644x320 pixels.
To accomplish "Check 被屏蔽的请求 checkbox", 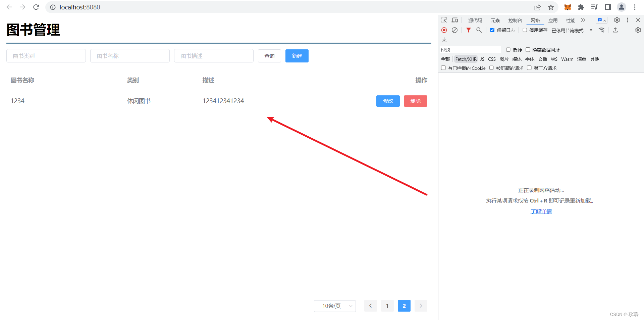I will tap(491, 68).
